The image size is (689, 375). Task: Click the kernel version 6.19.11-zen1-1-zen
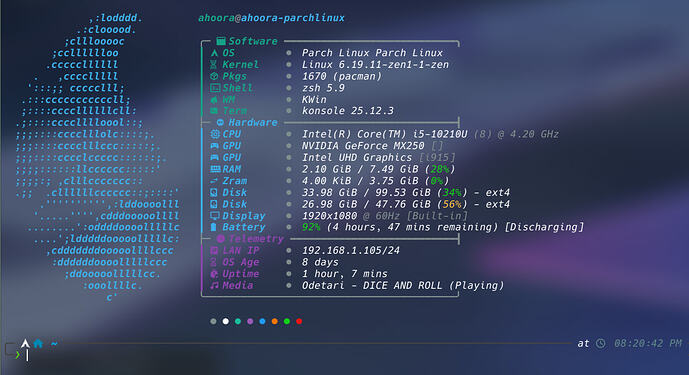tap(394, 65)
